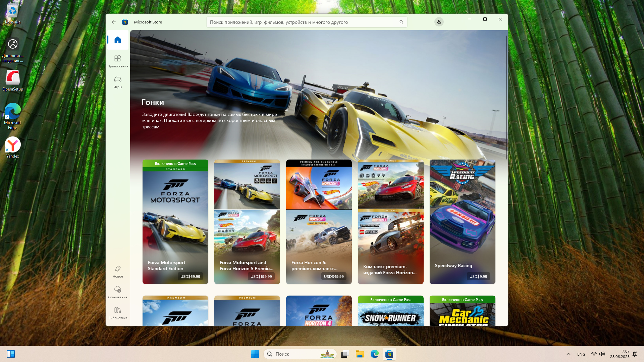This screenshot has width=644, height=362.
Task: Go to the Приложения (Apps) section
Action: pyautogui.click(x=117, y=61)
